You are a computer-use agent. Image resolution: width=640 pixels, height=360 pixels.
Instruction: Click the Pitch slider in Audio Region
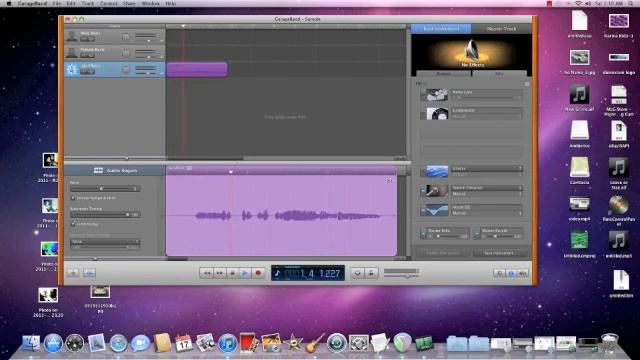pos(105,189)
